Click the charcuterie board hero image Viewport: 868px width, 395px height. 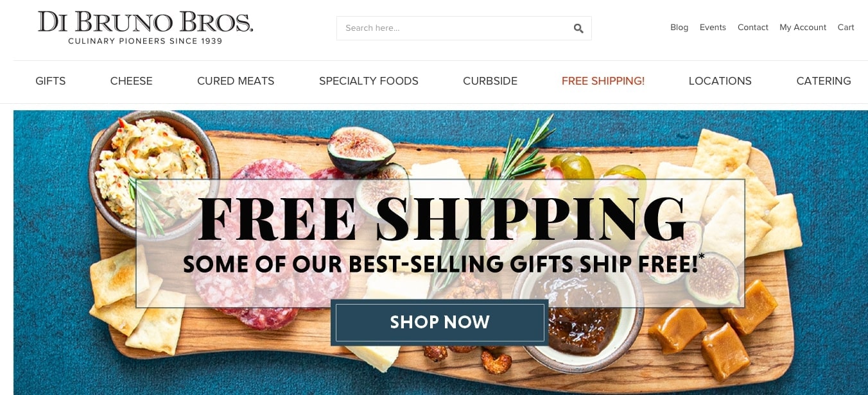(440, 253)
